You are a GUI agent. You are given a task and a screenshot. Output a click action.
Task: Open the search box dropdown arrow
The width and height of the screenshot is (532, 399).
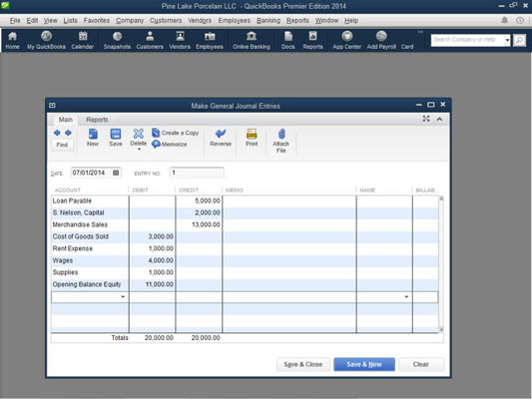[x=507, y=40]
